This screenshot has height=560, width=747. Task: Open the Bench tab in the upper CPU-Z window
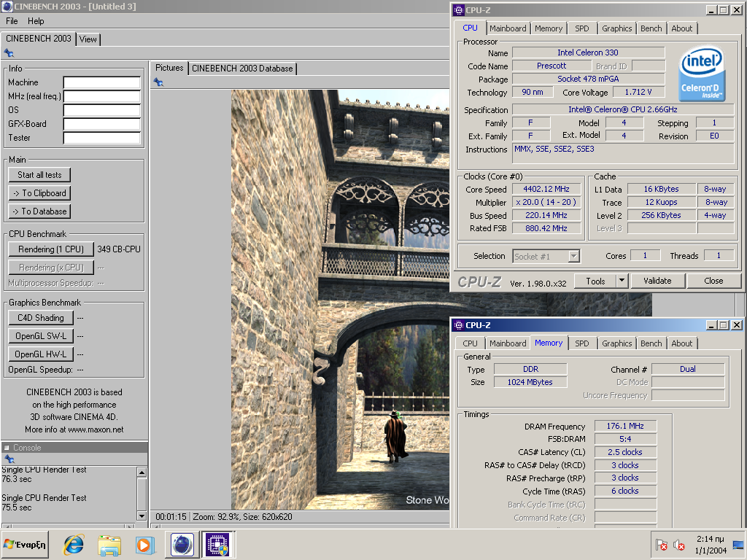click(x=651, y=28)
